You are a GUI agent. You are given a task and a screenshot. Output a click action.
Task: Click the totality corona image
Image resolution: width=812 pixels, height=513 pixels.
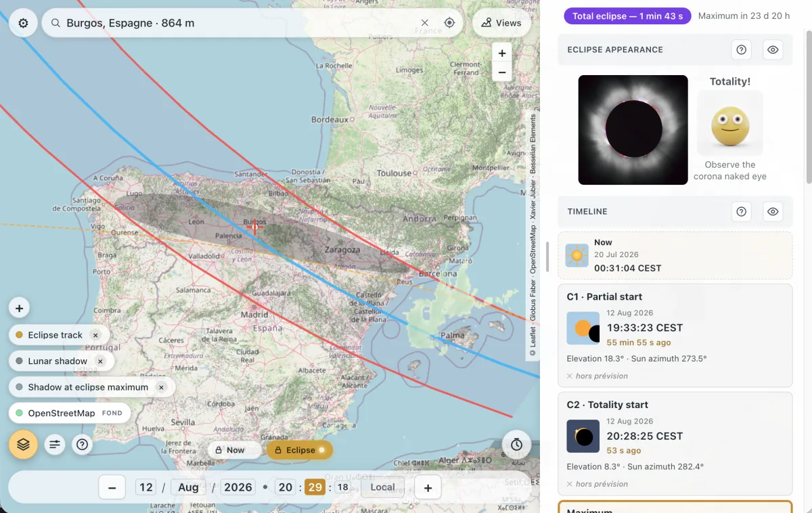point(633,130)
